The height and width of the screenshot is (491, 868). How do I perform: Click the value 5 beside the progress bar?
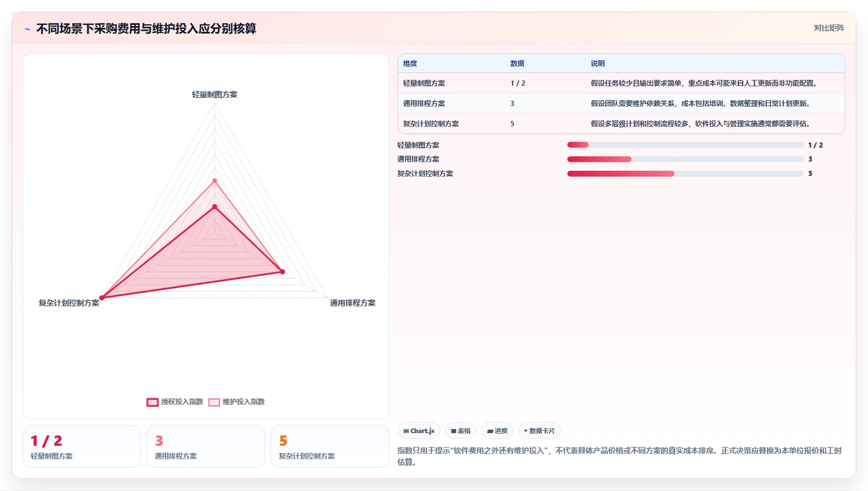coord(810,174)
